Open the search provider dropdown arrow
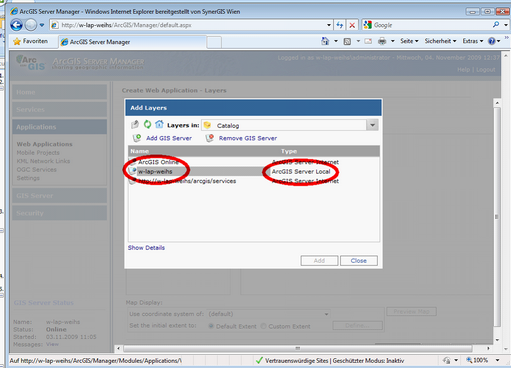Viewport: 511px width, 368px height. click(506, 25)
